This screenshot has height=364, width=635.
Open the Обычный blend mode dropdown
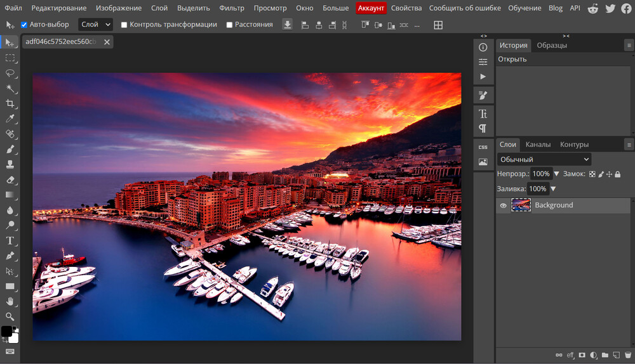544,159
